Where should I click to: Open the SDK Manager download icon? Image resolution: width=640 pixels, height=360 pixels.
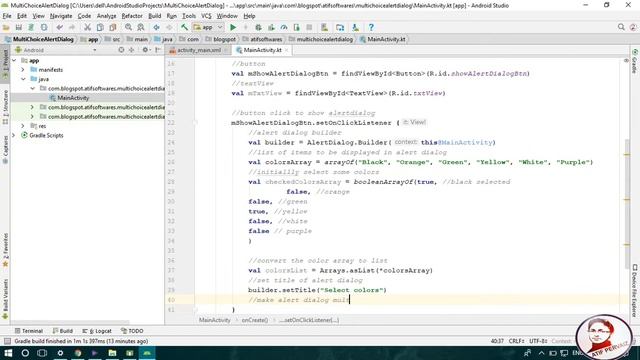click(x=356, y=27)
